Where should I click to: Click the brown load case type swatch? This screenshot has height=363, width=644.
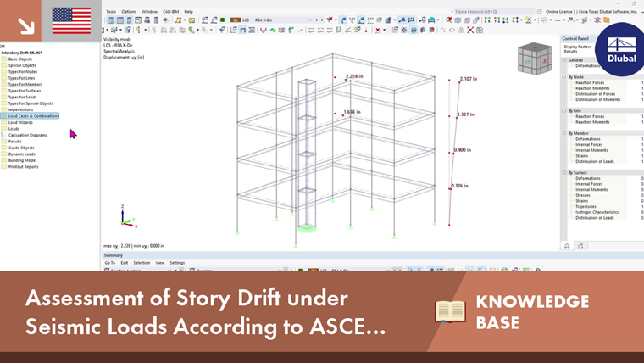(x=236, y=20)
